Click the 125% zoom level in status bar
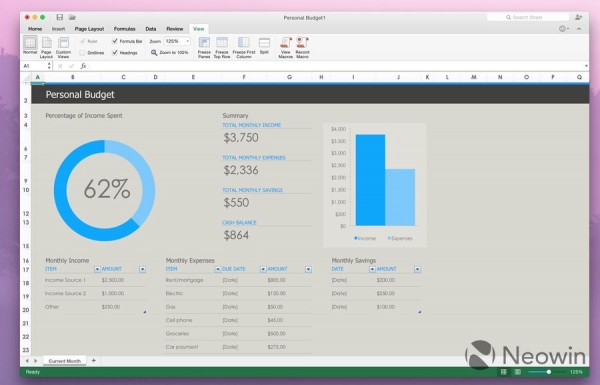 click(576, 372)
